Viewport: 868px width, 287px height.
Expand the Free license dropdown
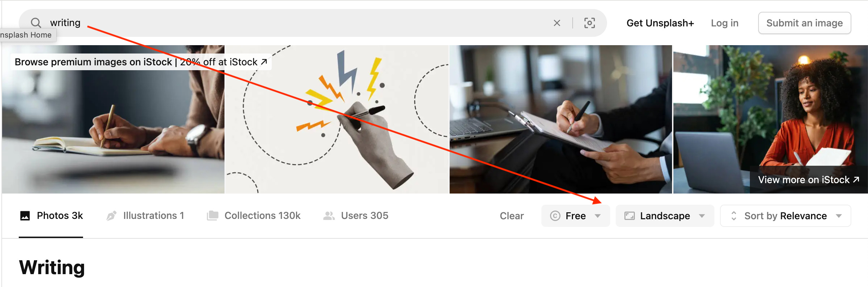pyautogui.click(x=575, y=216)
